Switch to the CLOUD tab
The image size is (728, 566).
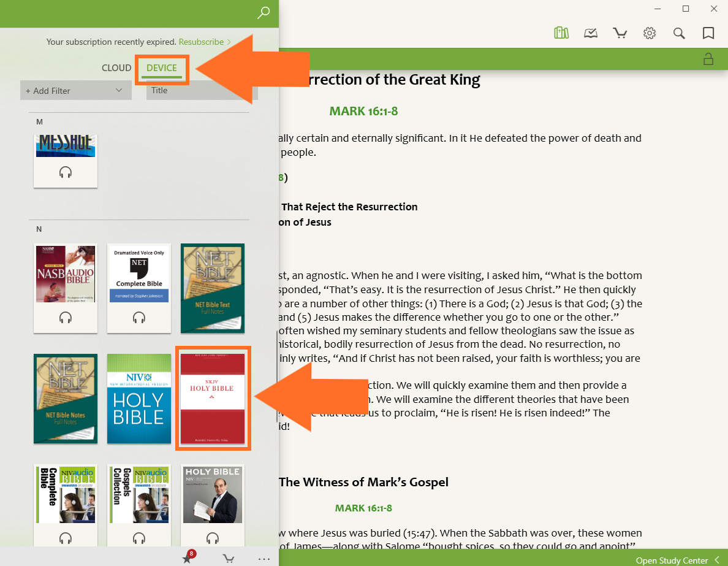point(116,68)
